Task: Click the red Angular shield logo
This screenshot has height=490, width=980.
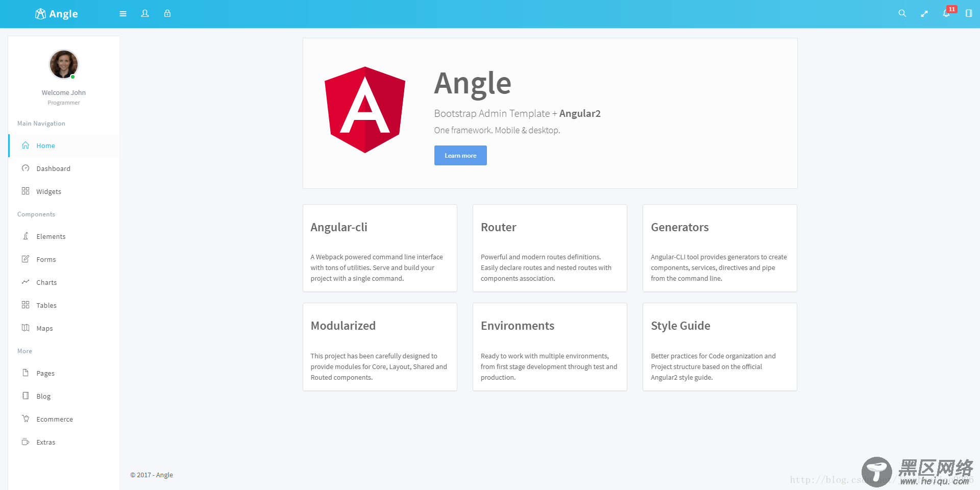Action: tap(365, 110)
